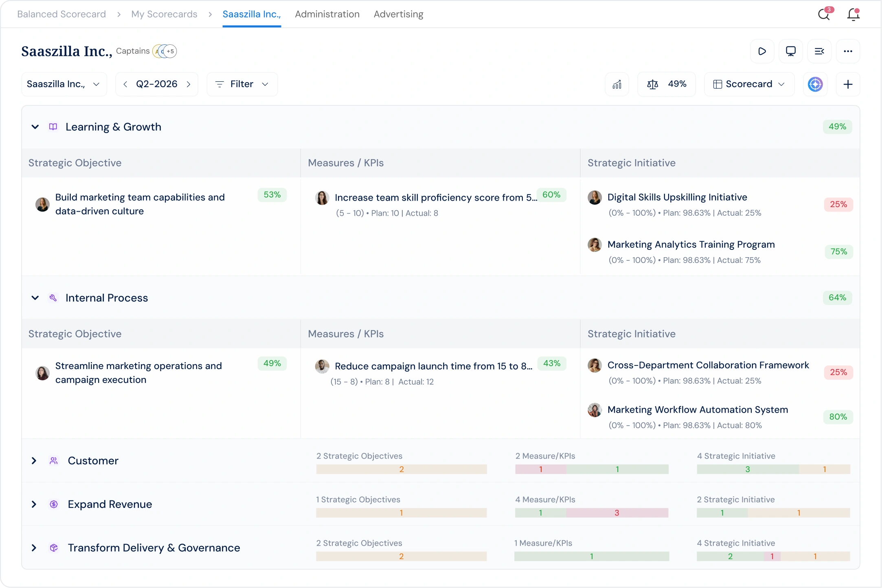Go to Balanced Scorecard breadcrumb
This screenshot has width=882, height=588.
[61, 14]
